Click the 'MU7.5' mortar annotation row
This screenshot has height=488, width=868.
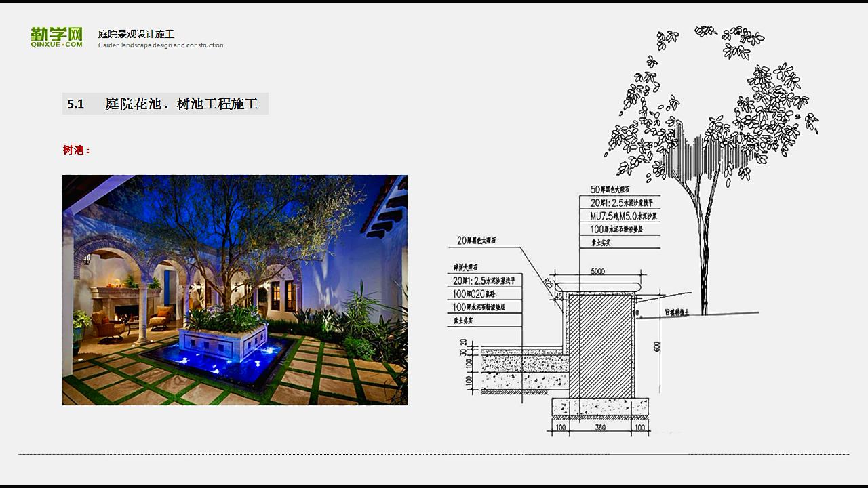(618, 216)
